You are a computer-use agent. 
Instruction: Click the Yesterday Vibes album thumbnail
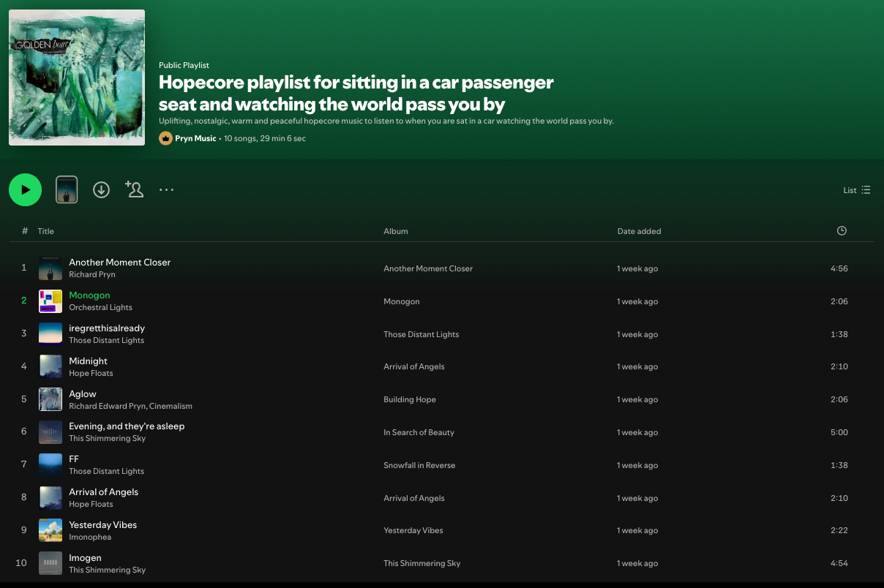50,530
